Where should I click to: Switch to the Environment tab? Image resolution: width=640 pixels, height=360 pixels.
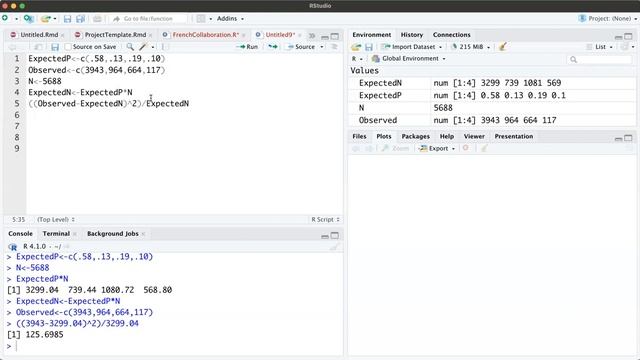click(x=371, y=35)
